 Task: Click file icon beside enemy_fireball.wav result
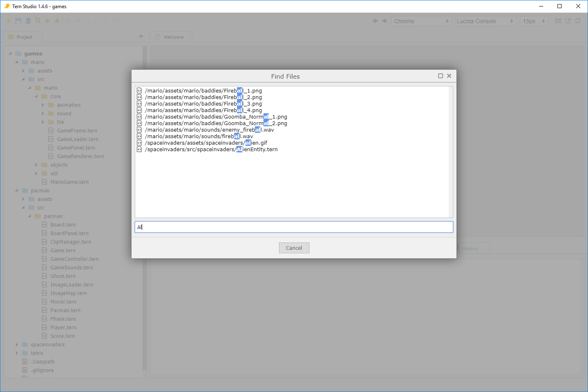[x=139, y=130]
